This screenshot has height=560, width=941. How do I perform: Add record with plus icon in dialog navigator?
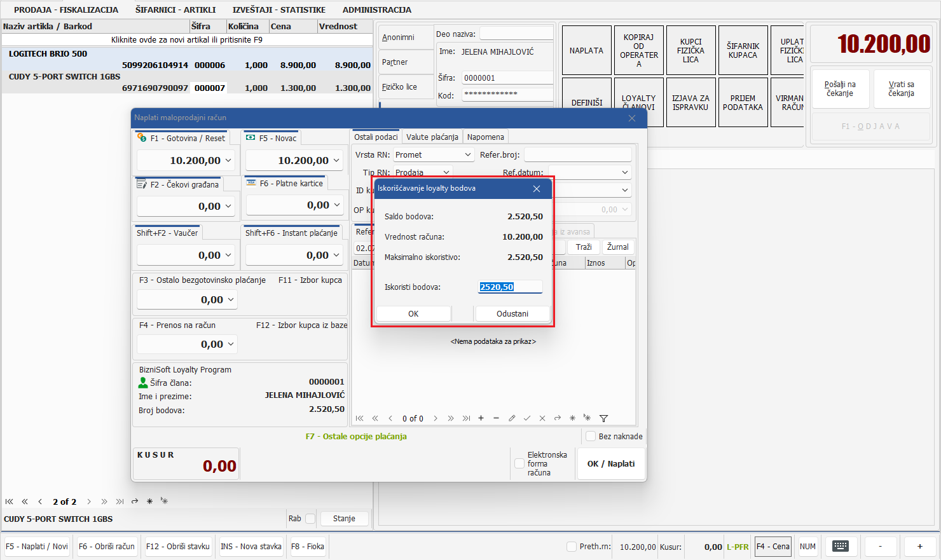[x=481, y=418]
